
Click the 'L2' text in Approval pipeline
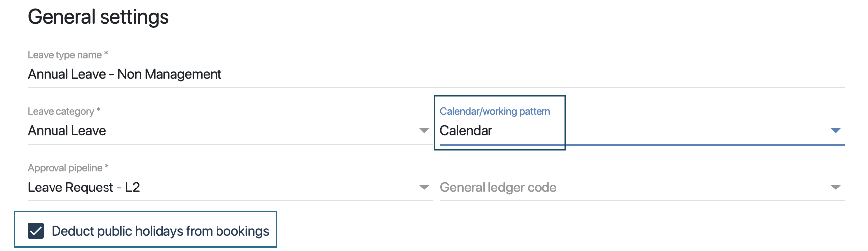point(132,188)
